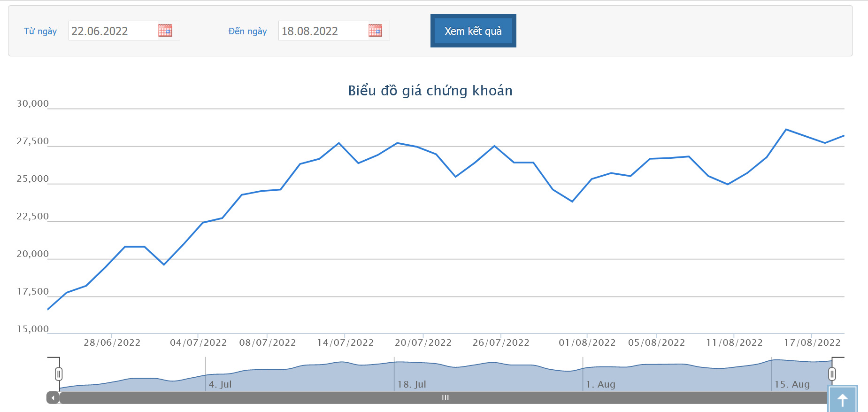Click the 15,000 y-axis label

[x=32, y=329]
